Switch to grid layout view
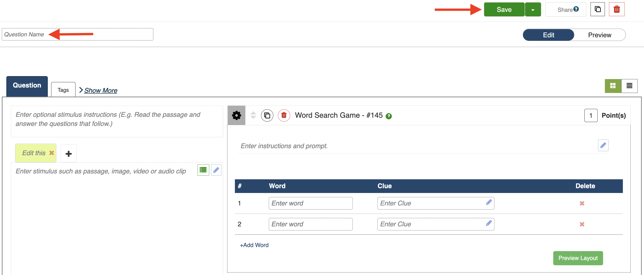The height and width of the screenshot is (275, 644). click(x=613, y=86)
